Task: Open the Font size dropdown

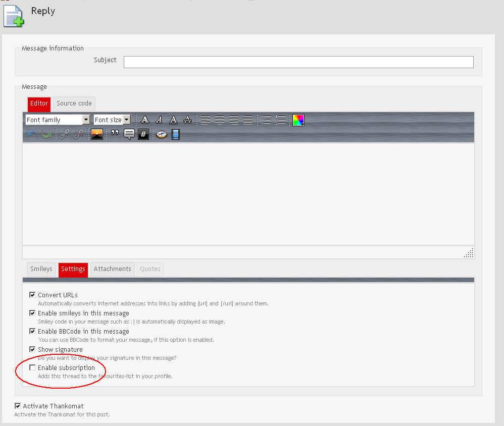Action: [x=112, y=120]
